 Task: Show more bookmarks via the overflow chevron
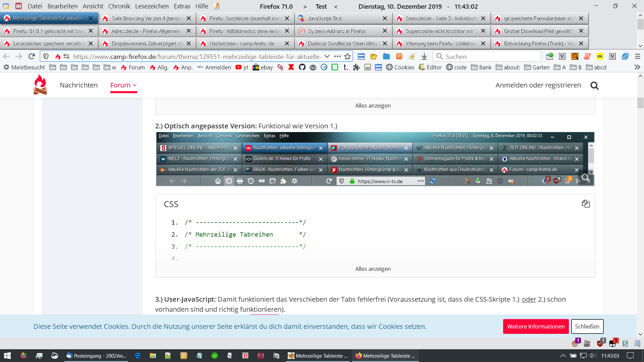(x=637, y=67)
